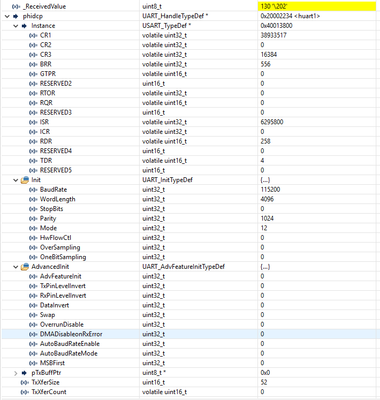Select the ICR register name

pos(45,132)
